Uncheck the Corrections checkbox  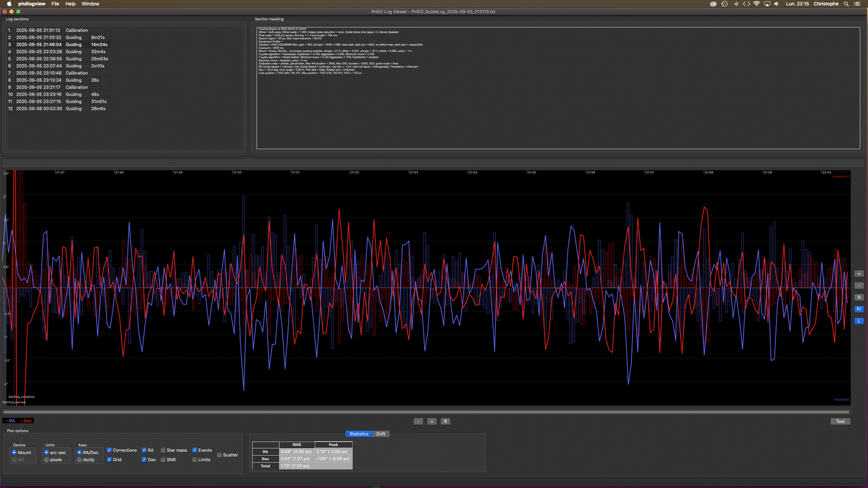pos(109,450)
